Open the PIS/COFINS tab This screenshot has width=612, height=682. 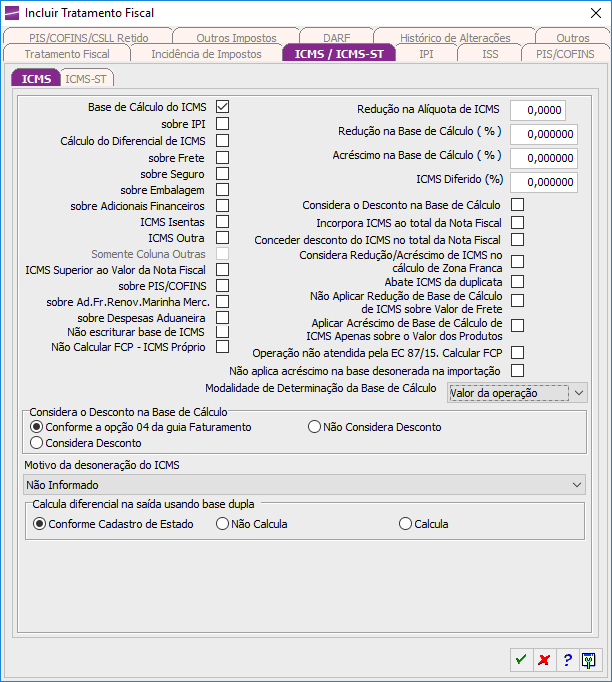click(x=565, y=54)
